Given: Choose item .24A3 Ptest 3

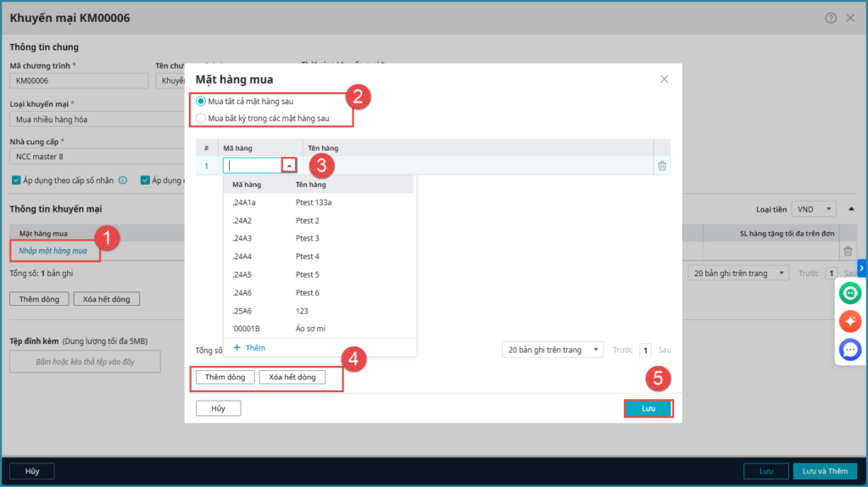Looking at the screenshot, I should coord(320,239).
